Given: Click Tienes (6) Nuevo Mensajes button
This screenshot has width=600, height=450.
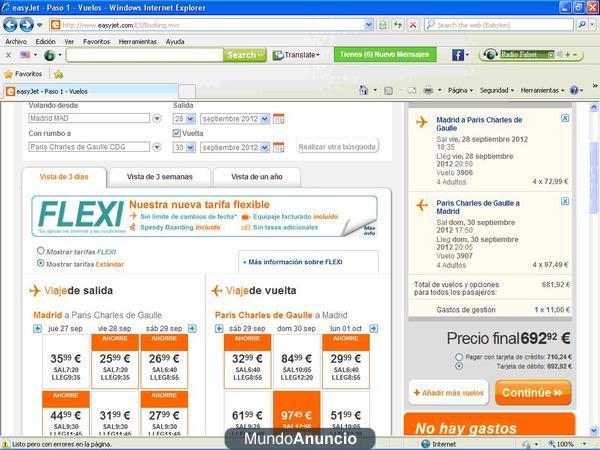Looking at the screenshot, I should (385, 54).
